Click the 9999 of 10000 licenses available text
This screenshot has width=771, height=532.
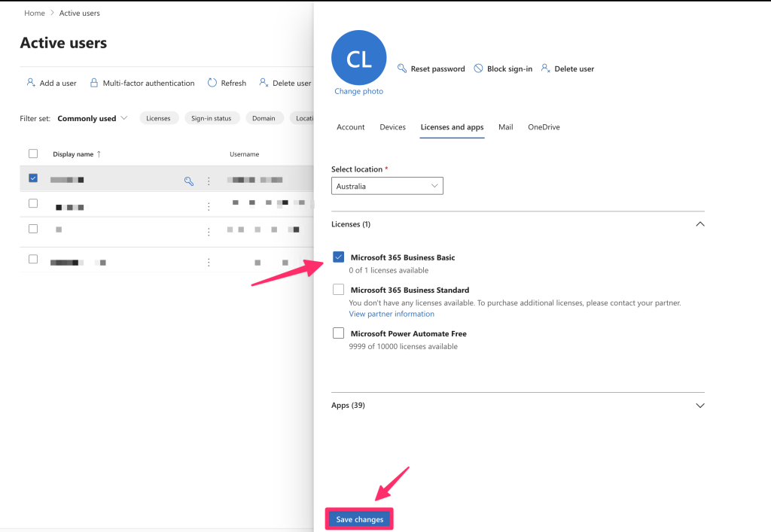tap(404, 346)
